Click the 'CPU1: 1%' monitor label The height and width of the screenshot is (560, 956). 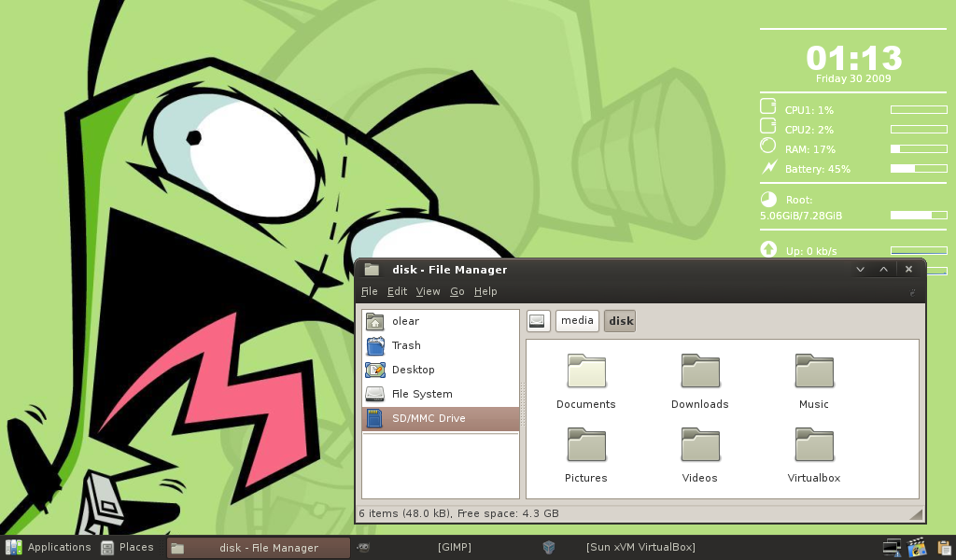[x=809, y=110]
